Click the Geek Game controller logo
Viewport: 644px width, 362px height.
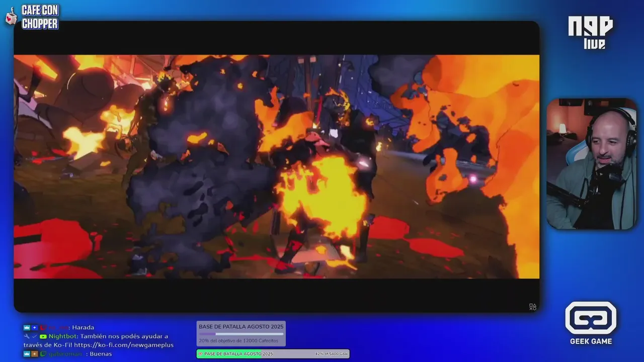tap(591, 318)
